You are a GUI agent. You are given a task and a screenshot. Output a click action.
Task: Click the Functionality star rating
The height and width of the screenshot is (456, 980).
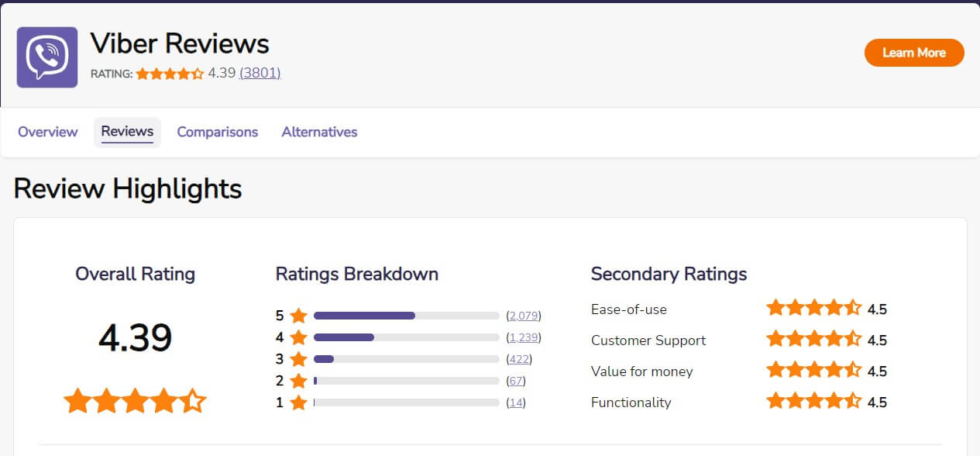tap(813, 402)
